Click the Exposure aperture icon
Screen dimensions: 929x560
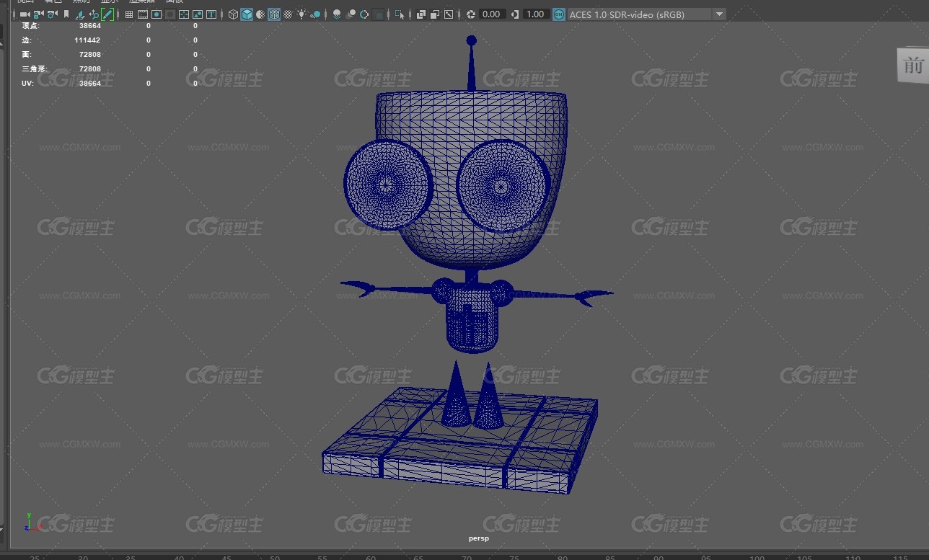(471, 14)
